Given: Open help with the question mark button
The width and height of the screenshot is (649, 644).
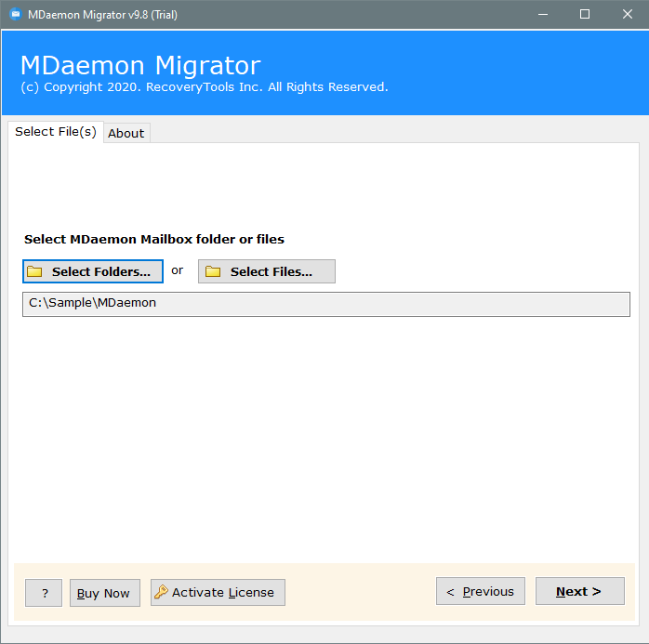Looking at the screenshot, I should coord(44,593).
